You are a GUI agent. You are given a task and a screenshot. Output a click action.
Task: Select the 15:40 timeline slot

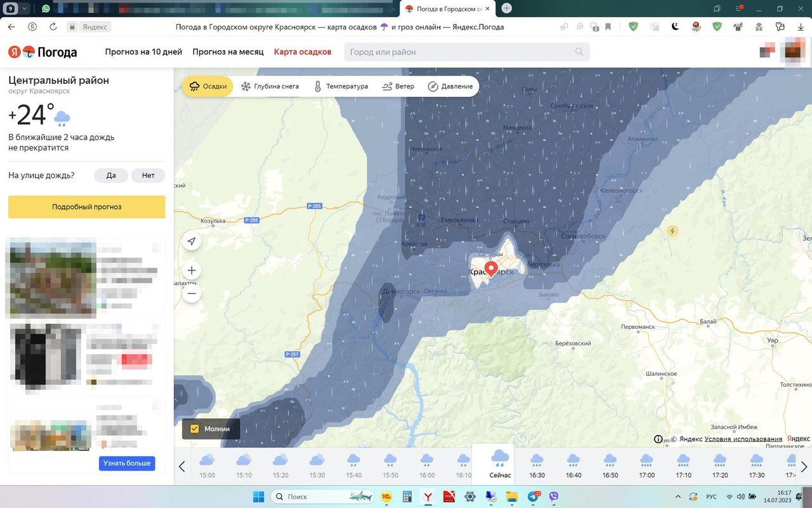pos(354,466)
